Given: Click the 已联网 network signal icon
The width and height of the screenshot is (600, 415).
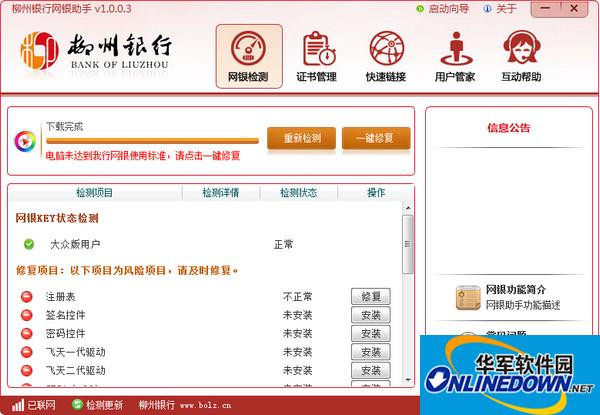Looking at the screenshot, I should tap(18, 405).
